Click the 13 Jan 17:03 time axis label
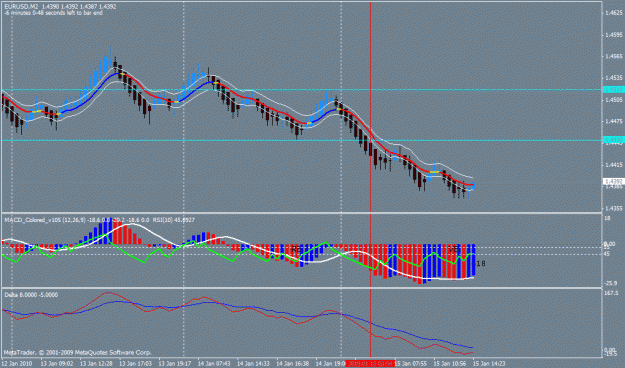Image resolution: width=625 pixels, height=368 pixels. pos(135,364)
